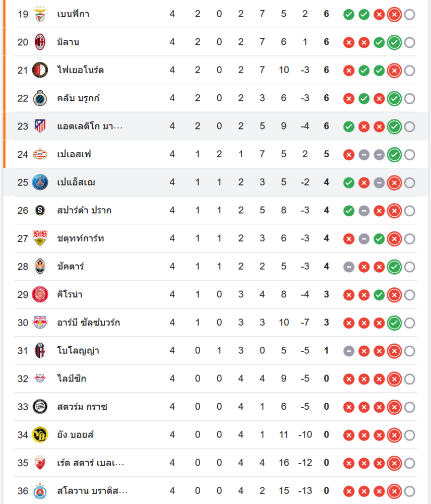Click the Young Boys yellow crest
Image resolution: width=431 pixels, height=504 pixels.
click(x=40, y=434)
